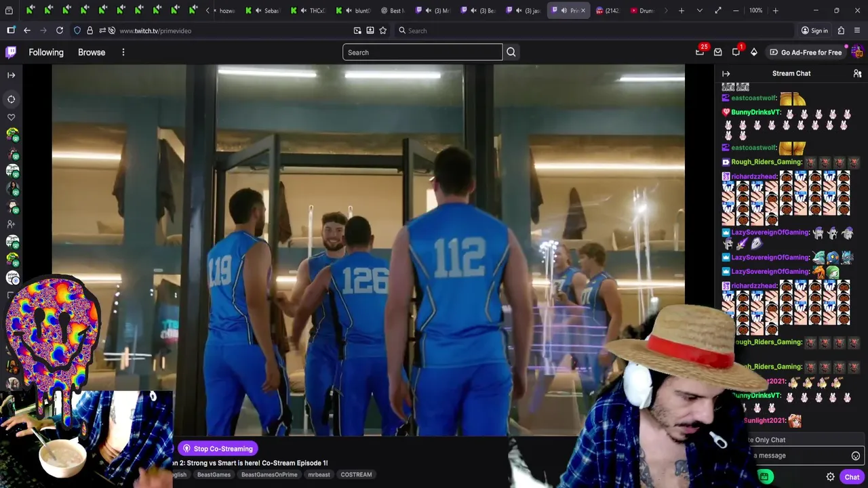Open a new browser tab with plus
Viewport: 868px width, 488px height.
(x=682, y=11)
